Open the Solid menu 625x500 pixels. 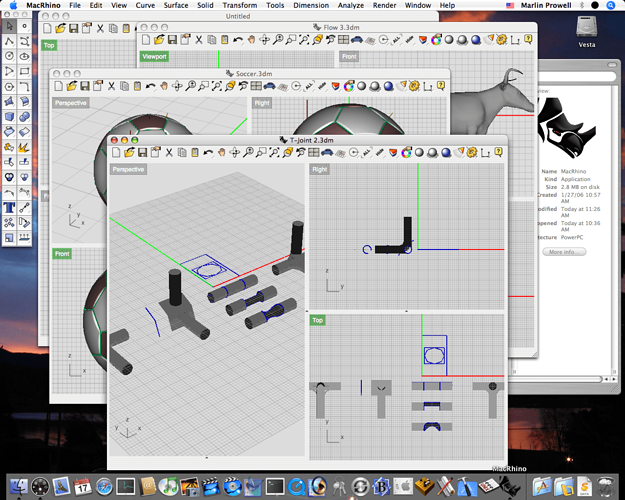205,5
